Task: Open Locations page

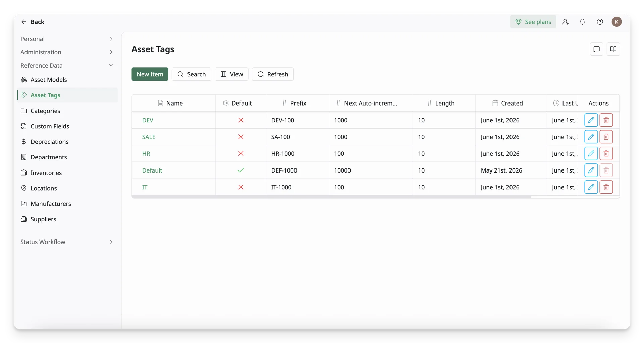Action: click(x=67, y=188)
